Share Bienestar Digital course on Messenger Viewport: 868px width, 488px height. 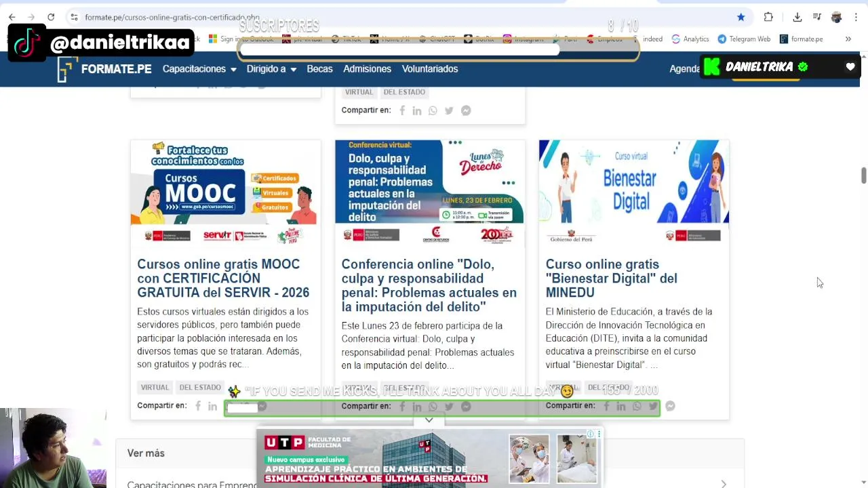(x=670, y=406)
